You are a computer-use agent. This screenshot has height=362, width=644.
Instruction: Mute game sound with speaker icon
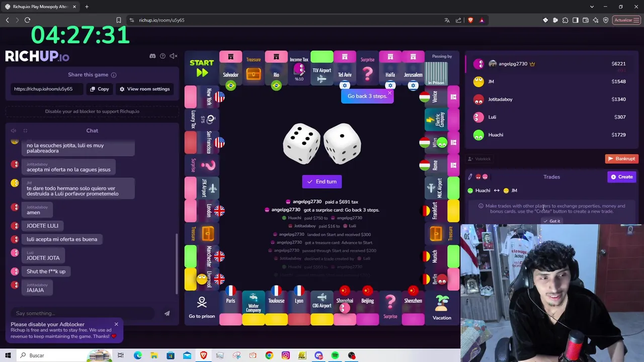click(x=173, y=56)
